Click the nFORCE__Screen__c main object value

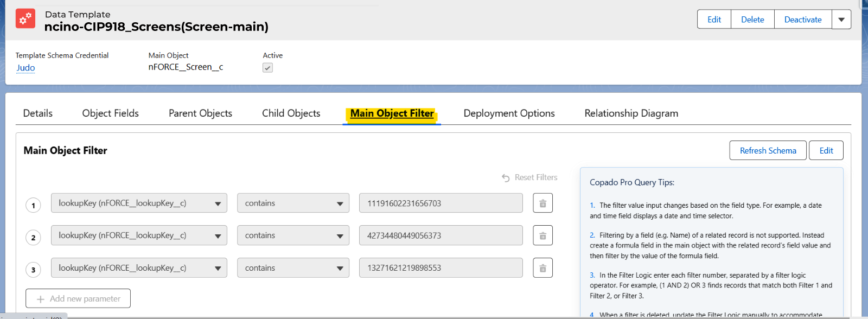[186, 67]
